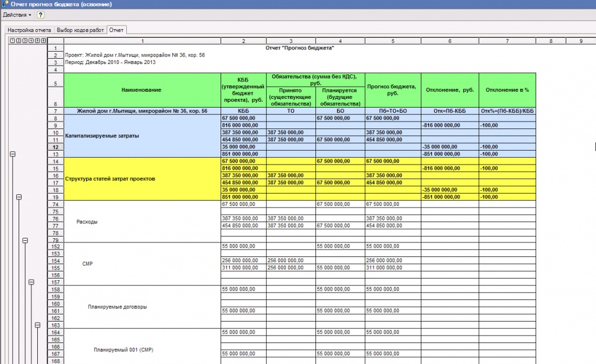Open the Действия dropdown menu
596x364 pixels.
tap(17, 15)
